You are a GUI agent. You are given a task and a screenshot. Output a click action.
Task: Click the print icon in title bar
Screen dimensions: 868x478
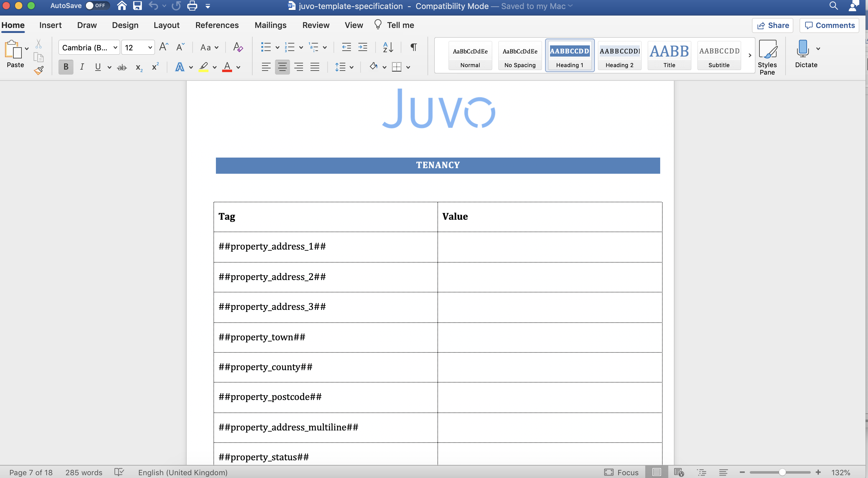pos(192,6)
